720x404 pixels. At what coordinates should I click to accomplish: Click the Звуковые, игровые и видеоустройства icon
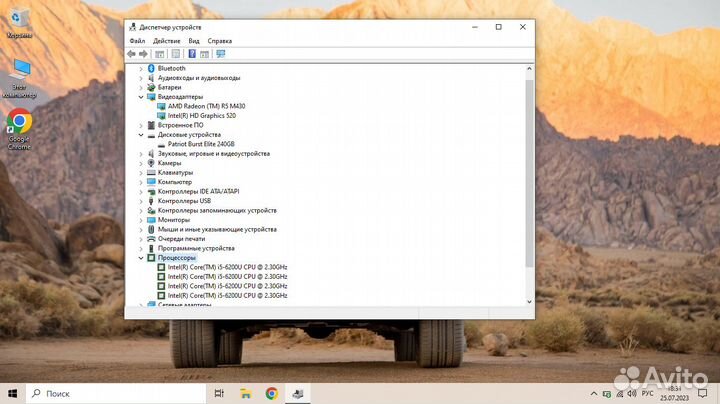[151, 154]
